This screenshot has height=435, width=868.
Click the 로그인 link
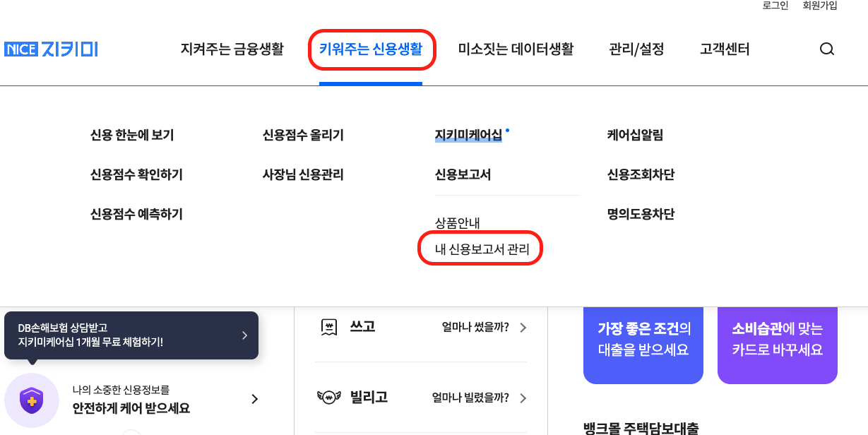pyautogui.click(x=774, y=7)
